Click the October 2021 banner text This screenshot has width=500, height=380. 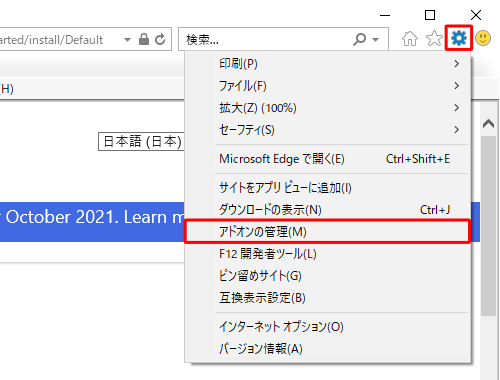(x=92, y=217)
